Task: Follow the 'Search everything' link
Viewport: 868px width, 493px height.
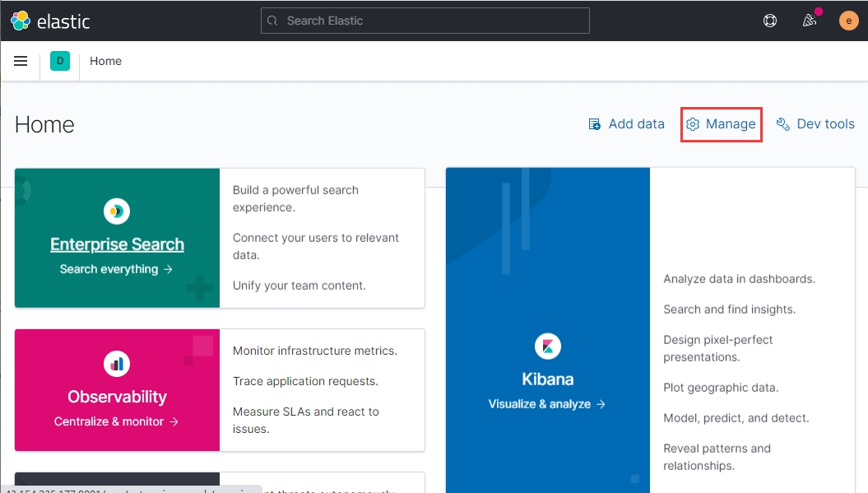Action: coord(117,269)
